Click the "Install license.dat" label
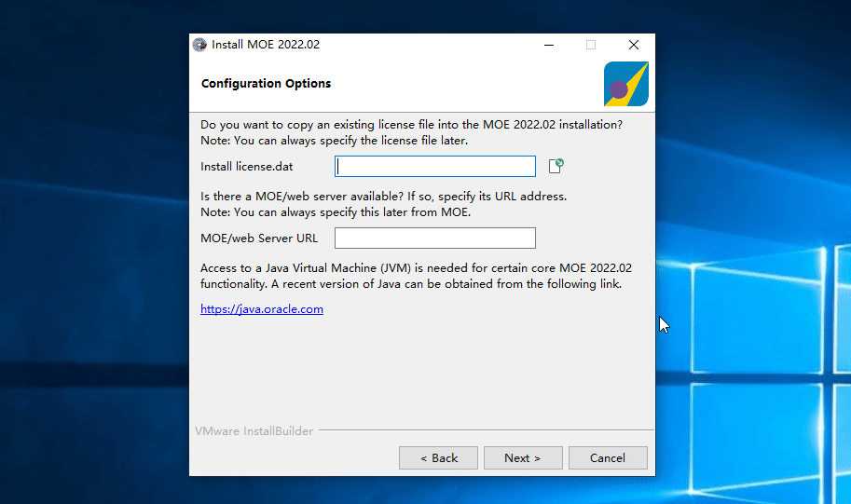 pos(246,167)
